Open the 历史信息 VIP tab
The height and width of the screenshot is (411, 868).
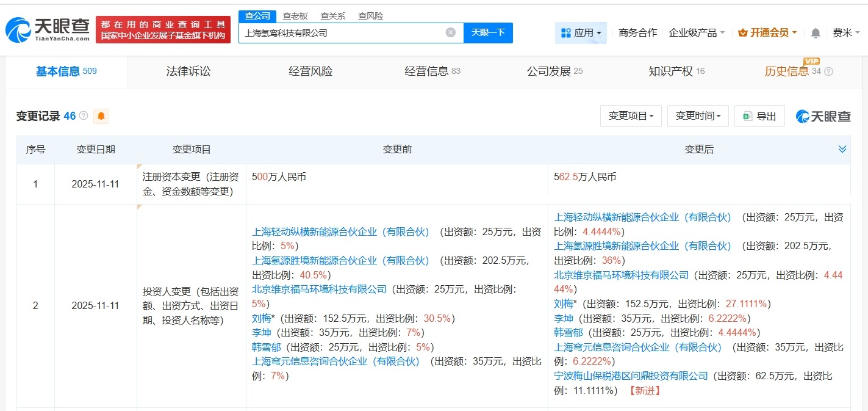(x=786, y=71)
